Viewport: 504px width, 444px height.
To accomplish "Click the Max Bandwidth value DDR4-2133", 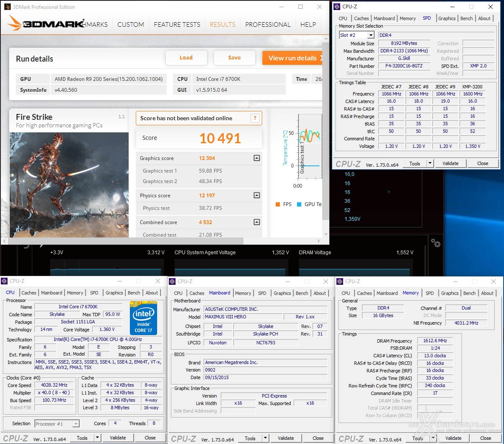I will [x=404, y=51].
